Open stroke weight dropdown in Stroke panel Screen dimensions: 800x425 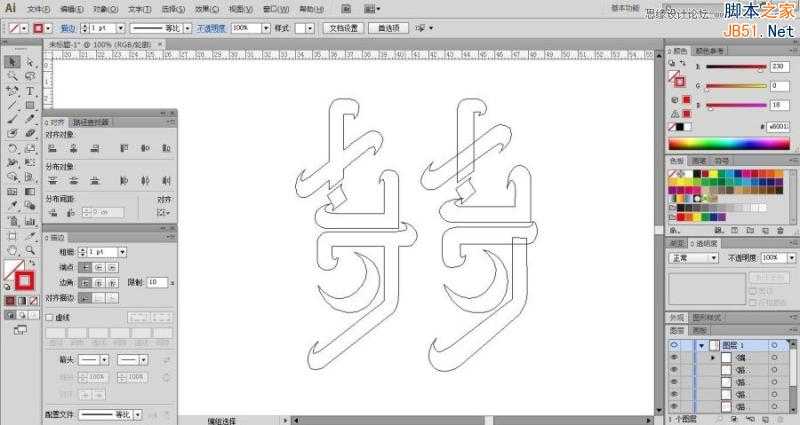(122, 252)
